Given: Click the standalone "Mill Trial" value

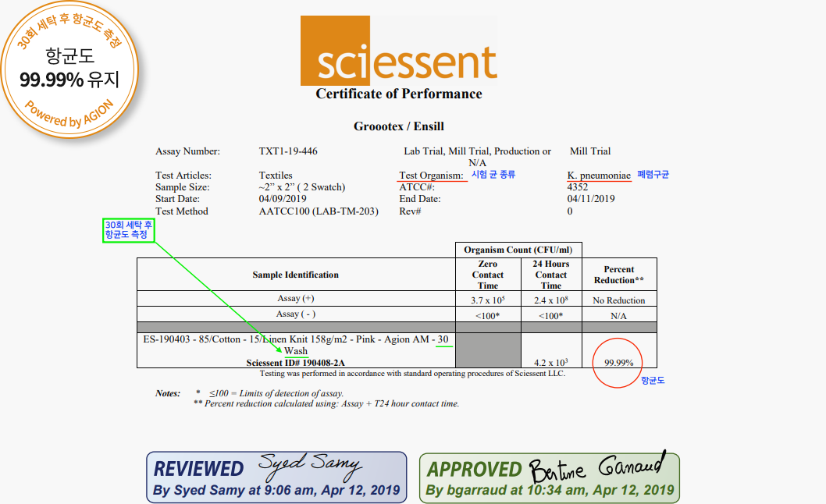Looking at the screenshot, I should [x=590, y=151].
